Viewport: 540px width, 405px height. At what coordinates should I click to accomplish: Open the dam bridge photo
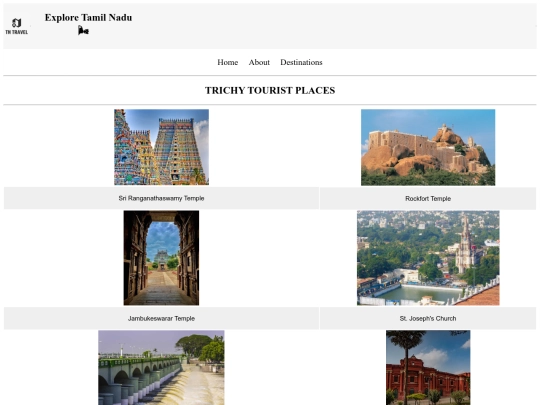click(161, 367)
